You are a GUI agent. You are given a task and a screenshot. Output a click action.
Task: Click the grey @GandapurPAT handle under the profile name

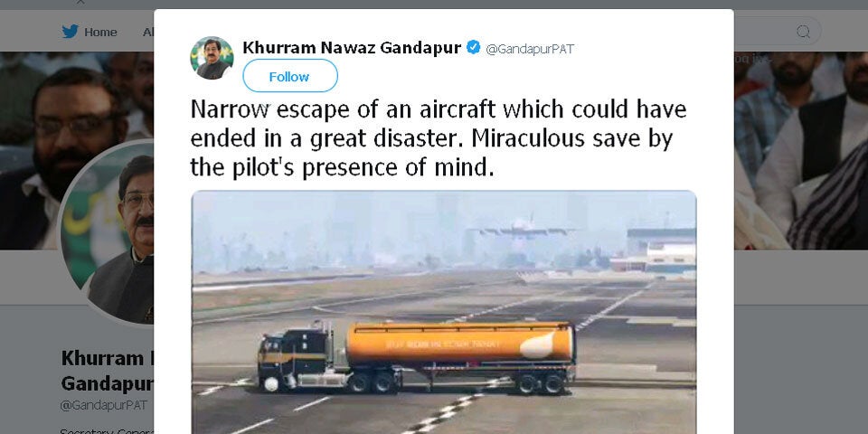pyautogui.click(x=103, y=405)
